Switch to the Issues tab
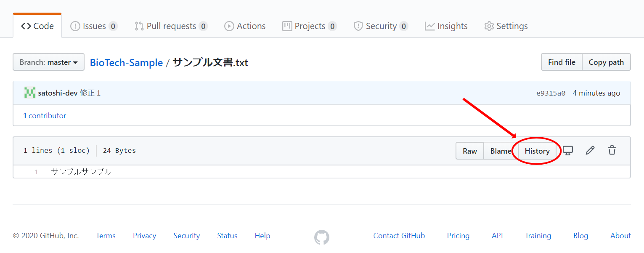Image resolution: width=644 pixels, height=253 pixels. tap(93, 26)
